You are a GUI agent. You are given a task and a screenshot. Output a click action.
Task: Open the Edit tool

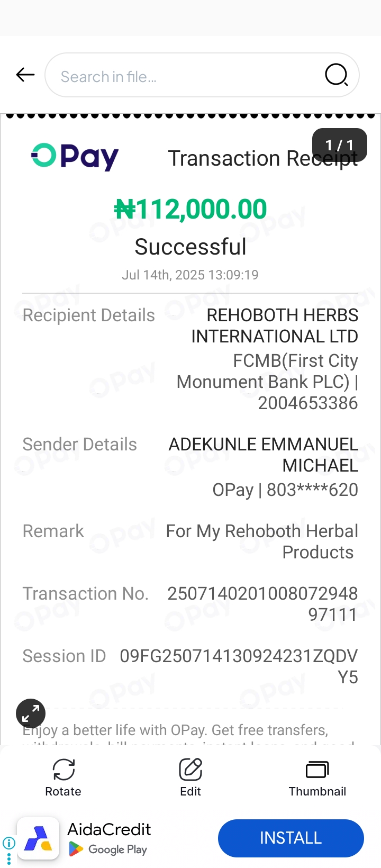(190, 777)
